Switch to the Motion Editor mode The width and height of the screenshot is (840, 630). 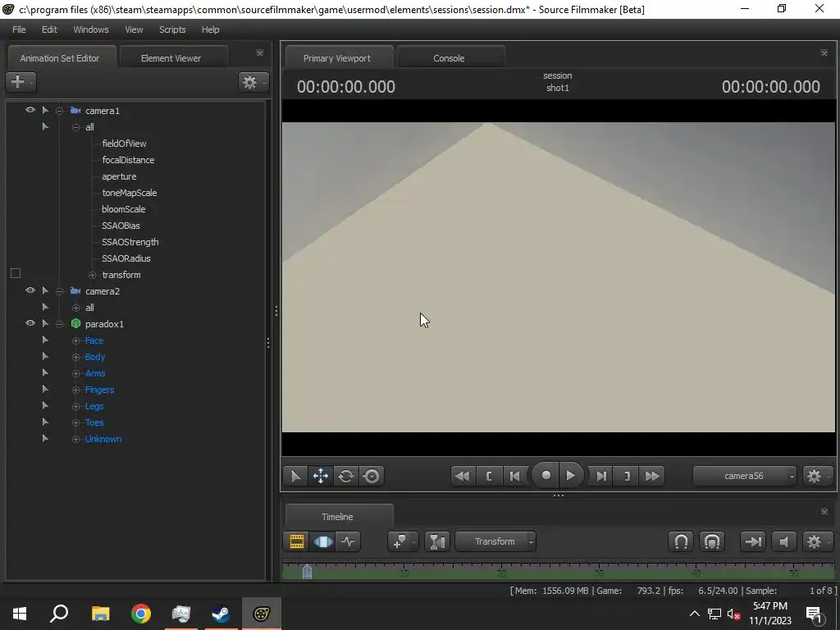[322, 541]
